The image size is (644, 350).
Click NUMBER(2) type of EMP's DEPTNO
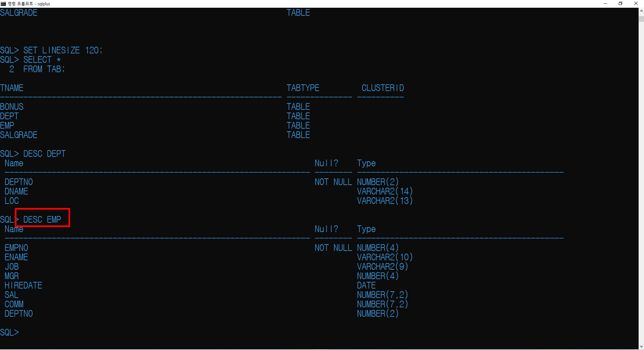coord(378,314)
